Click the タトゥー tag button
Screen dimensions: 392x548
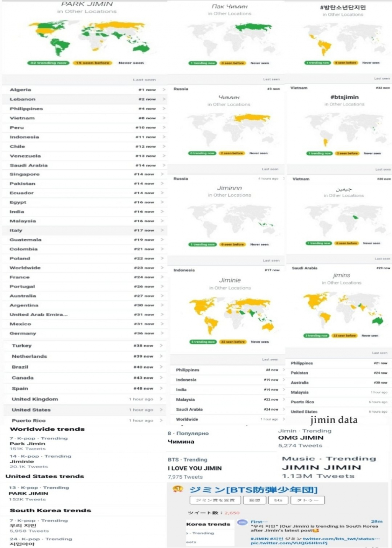pyautogui.click(x=308, y=500)
